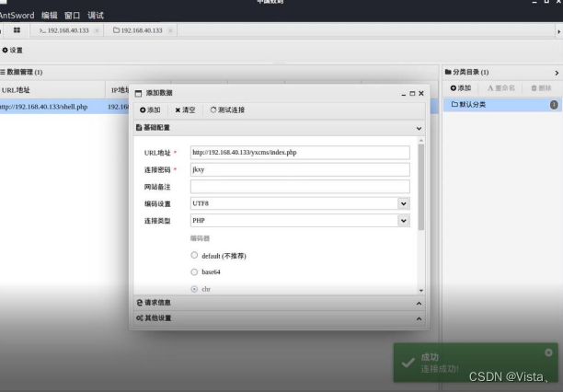Viewport: 563px width, 392px height.
Task: Click 添加 button in the dialog toolbar
Action: 150,110
